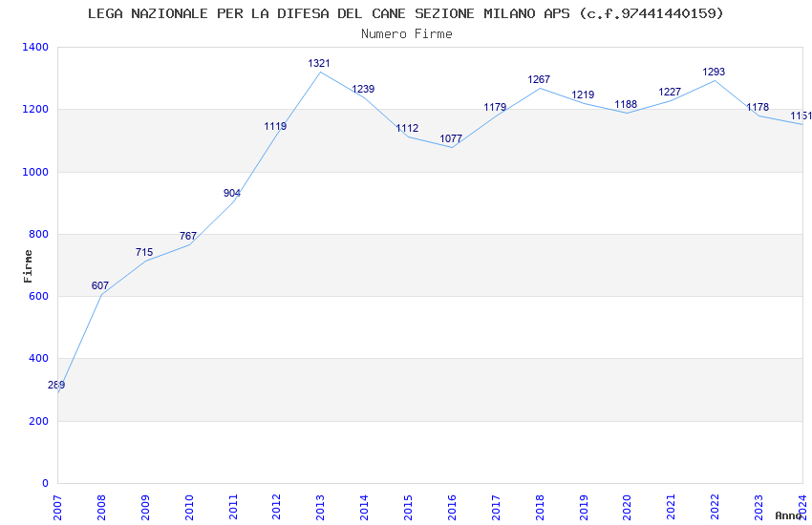Click the data label 1267
This screenshot has width=812, height=525.
pyautogui.click(x=539, y=79)
